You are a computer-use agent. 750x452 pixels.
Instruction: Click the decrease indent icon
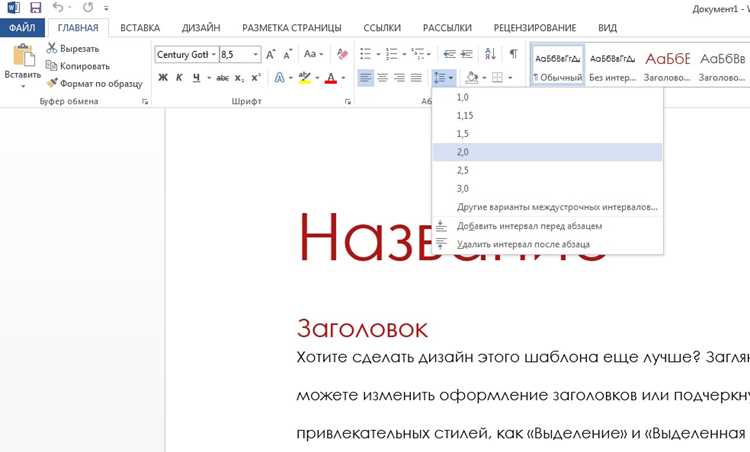pyautogui.click(x=449, y=54)
